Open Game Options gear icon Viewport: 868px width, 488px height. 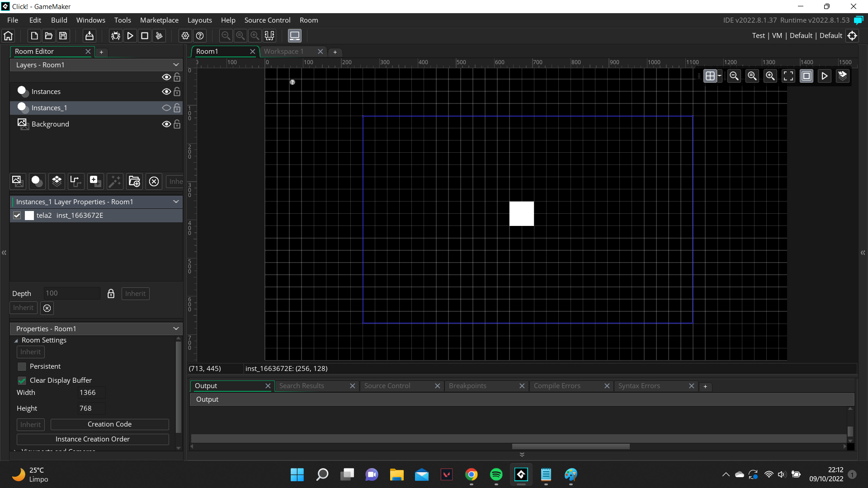[185, 36]
